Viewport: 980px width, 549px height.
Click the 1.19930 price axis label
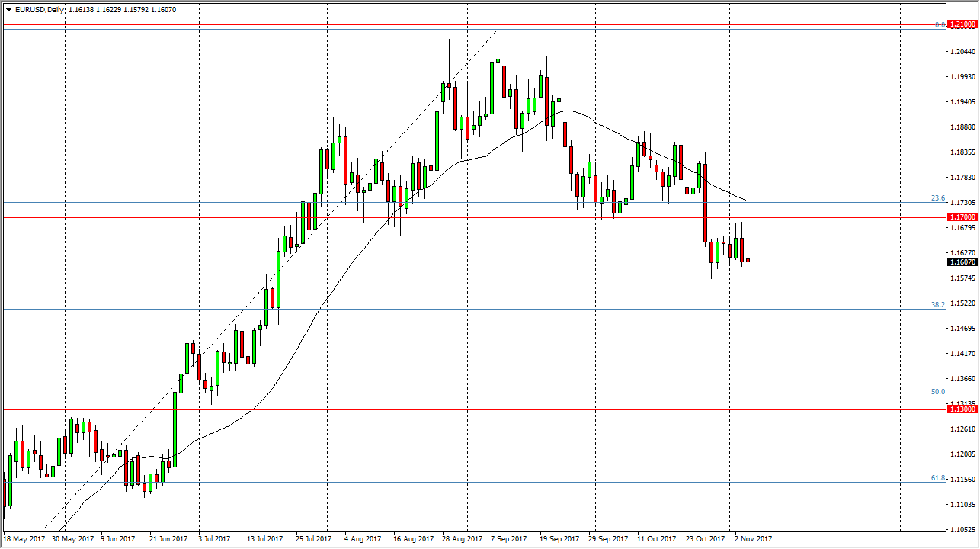pos(962,75)
